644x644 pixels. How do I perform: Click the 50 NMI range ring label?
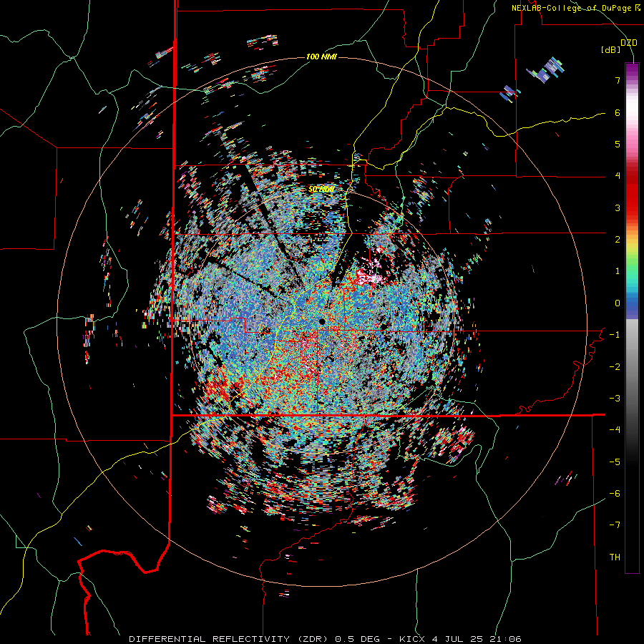(x=321, y=189)
